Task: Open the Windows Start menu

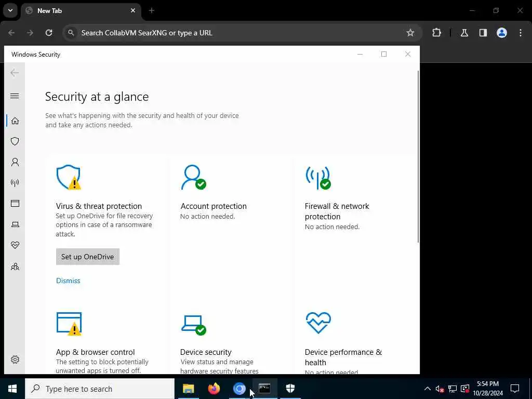Action: [x=12, y=389]
